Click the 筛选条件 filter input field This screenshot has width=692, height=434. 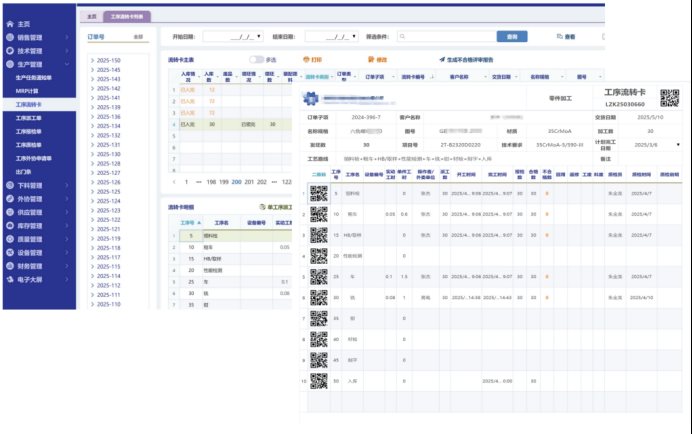click(x=450, y=36)
